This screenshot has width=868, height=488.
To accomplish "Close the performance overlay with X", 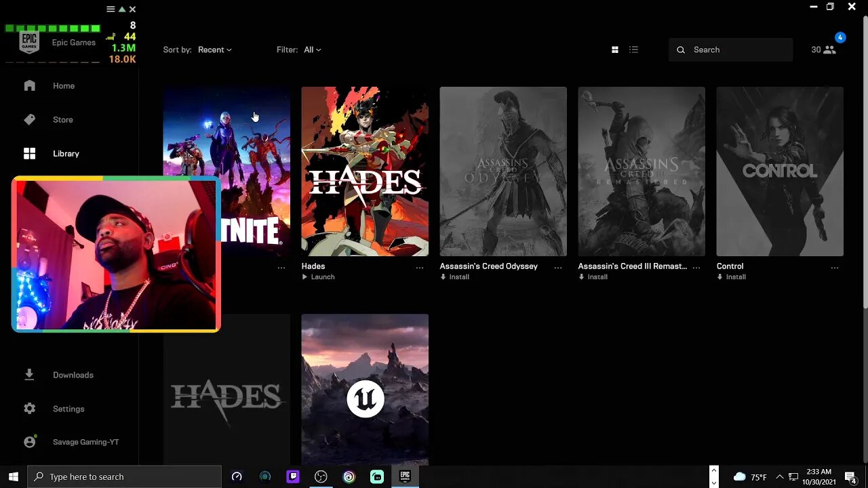I will (x=132, y=9).
